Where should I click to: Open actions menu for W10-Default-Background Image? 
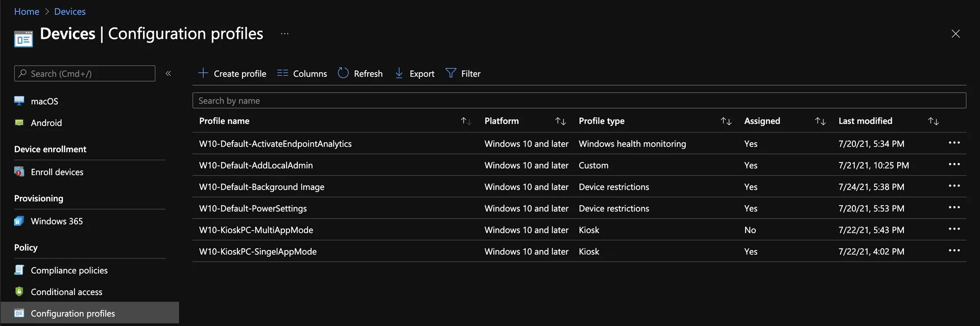954,186
